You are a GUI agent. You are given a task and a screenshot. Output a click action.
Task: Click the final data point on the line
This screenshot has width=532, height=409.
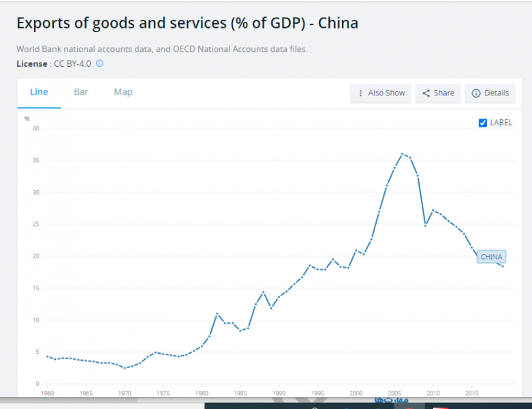pos(503,266)
